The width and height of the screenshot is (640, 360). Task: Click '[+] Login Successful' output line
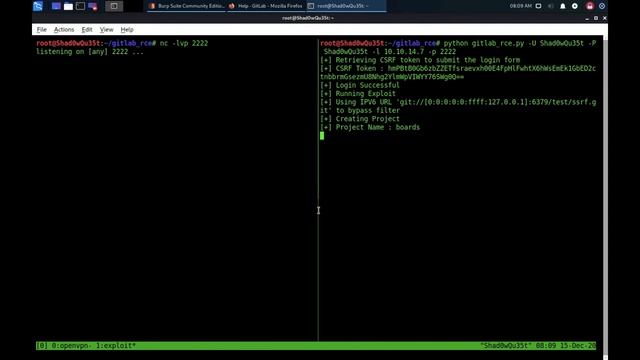pyautogui.click(x=360, y=85)
